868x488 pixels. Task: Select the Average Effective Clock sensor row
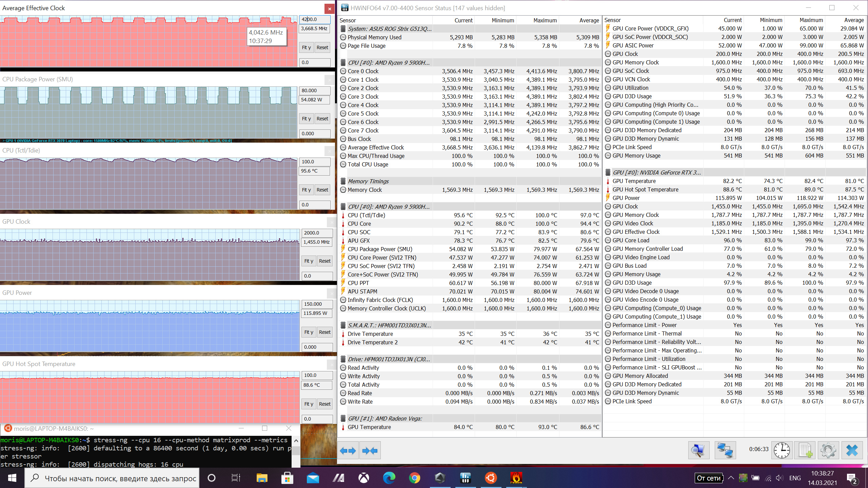tap(470, 147)
